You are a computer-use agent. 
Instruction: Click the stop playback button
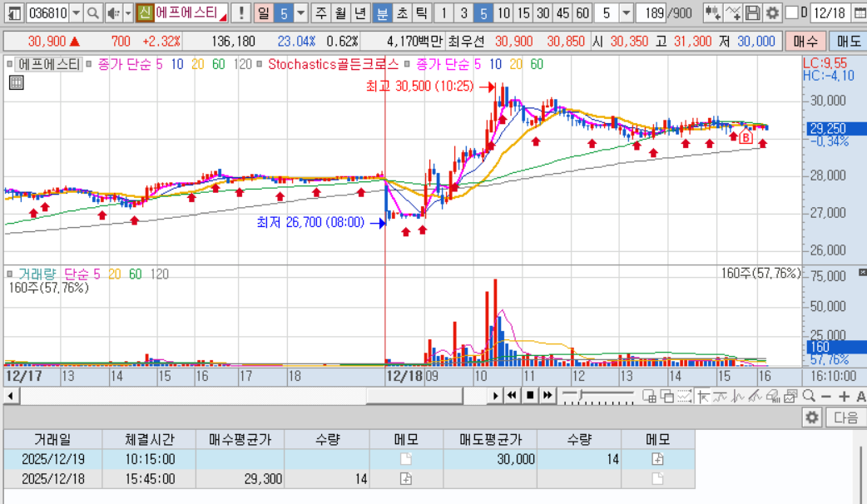pos(530,396)
